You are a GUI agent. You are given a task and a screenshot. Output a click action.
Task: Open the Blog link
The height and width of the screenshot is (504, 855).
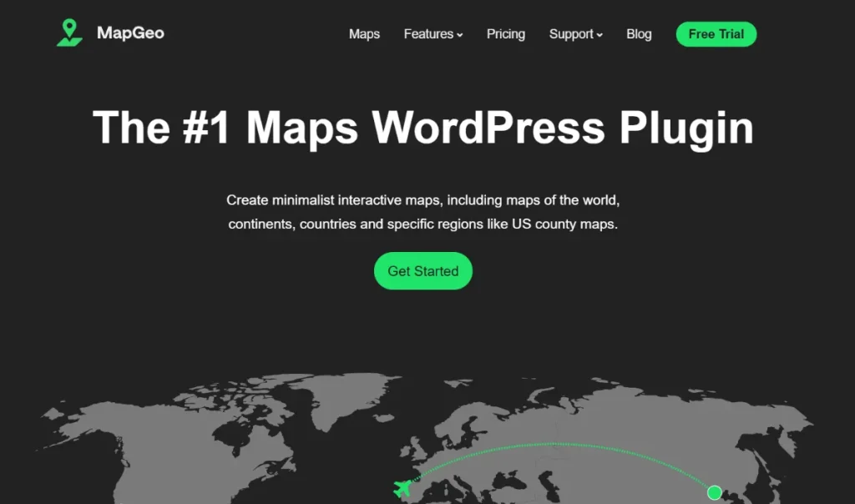[x=639, y=33]
